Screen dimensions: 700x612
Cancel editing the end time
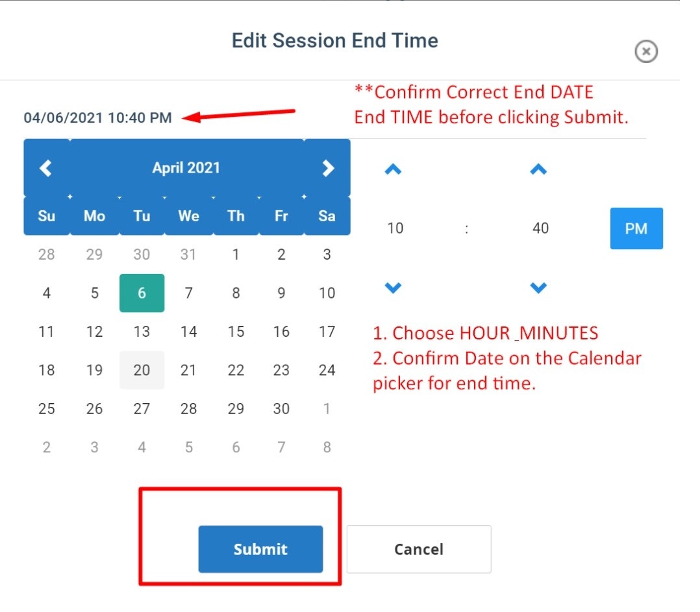(x=419, y=549)
